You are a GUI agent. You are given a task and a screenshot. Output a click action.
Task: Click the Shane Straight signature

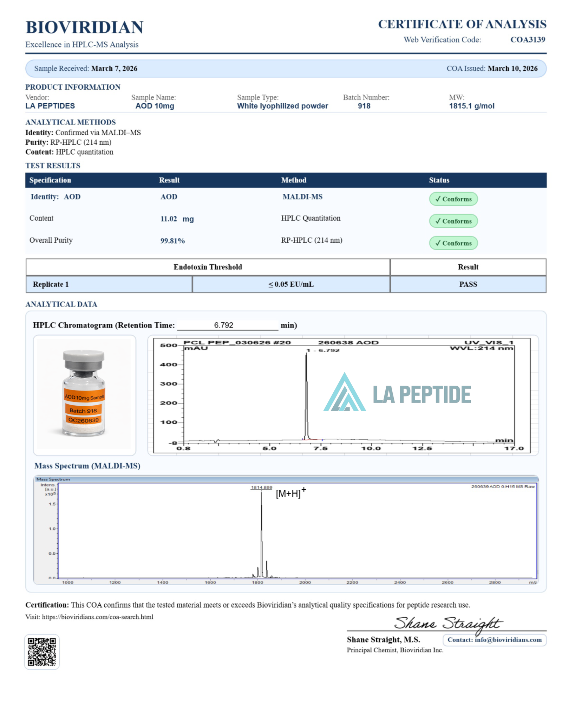coord(448,623)
